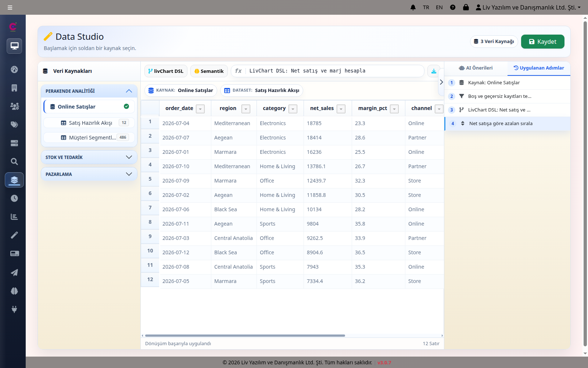588x368 pixels.
Task: Click the Kaydet save button
Action: 542,42
